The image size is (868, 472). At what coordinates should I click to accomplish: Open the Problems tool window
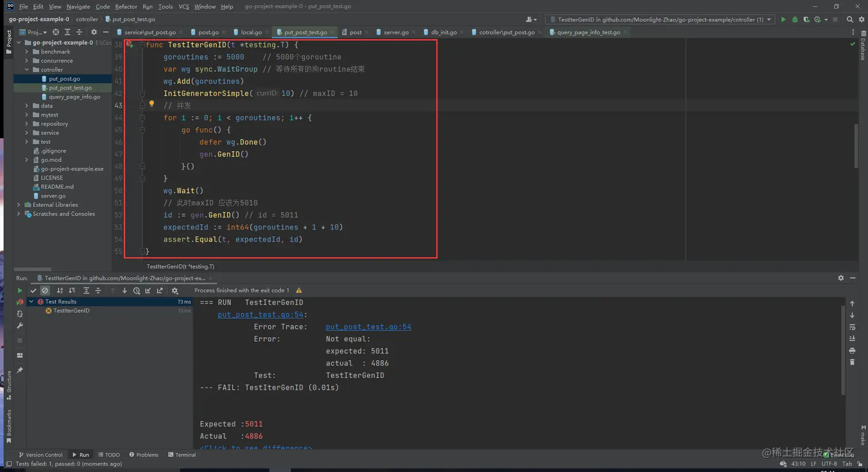coord(144,455)
